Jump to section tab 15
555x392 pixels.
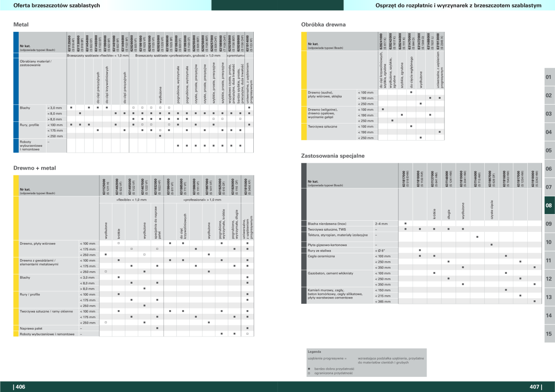[549, 334]
